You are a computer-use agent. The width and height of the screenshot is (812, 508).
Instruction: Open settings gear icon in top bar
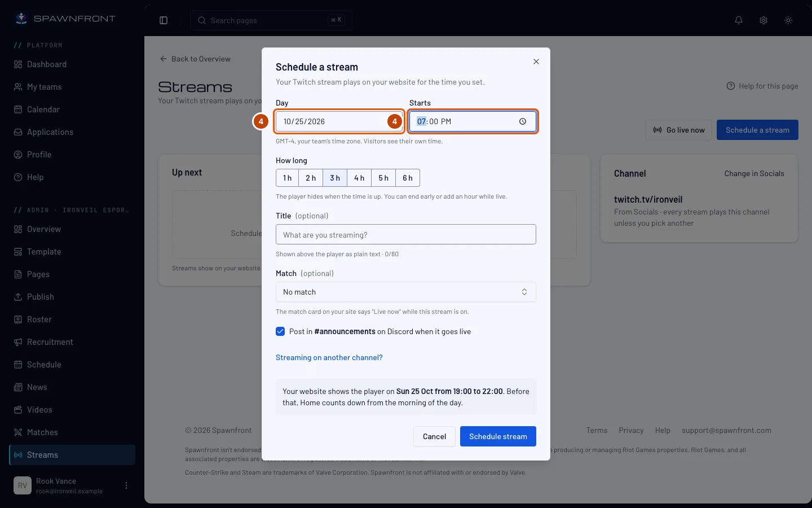(764, 20)
